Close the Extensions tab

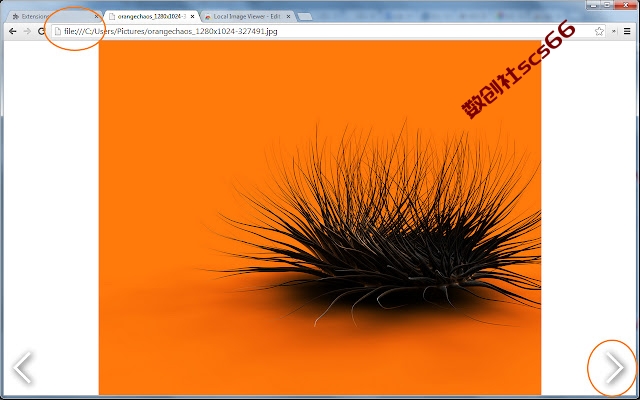point(96,17)
